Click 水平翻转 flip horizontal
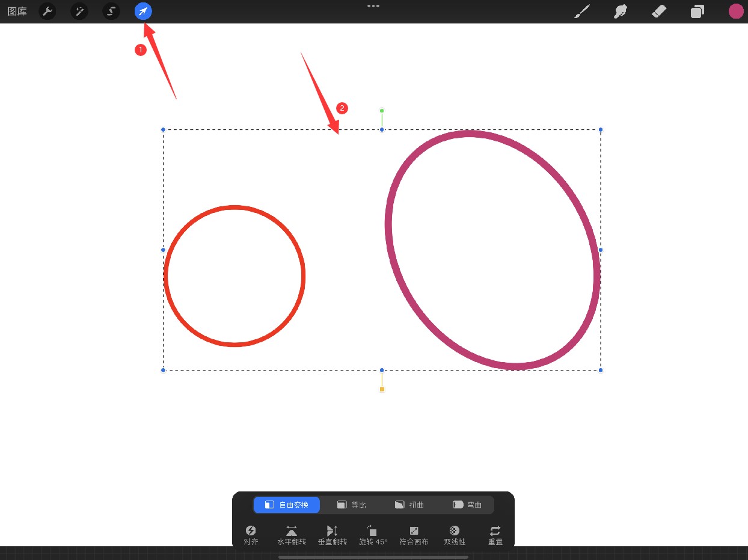The image size is (748, 560). coord(292,535)
